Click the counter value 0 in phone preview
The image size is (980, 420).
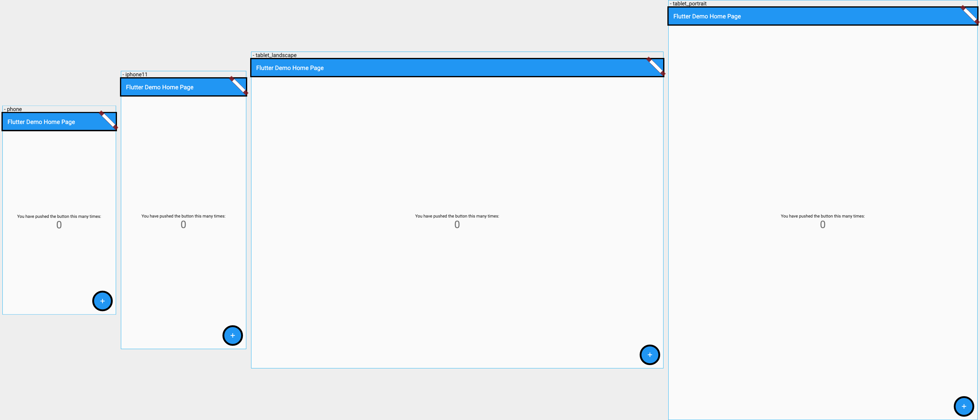pos(59,225)
